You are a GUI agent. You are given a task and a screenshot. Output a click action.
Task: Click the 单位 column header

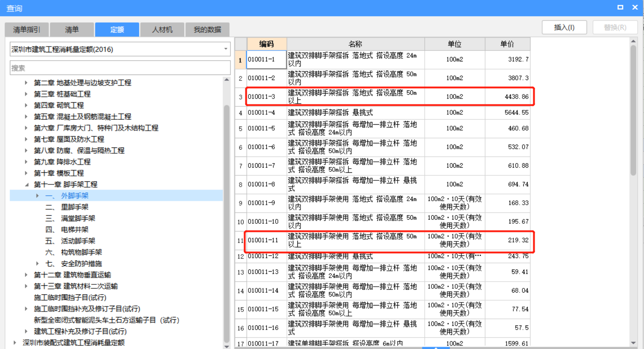(455, 44)
